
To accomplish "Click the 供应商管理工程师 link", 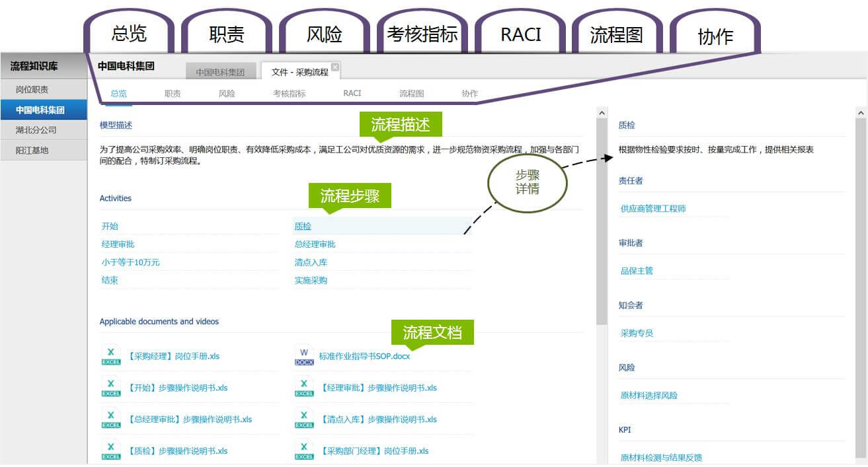I will point(652,209).
